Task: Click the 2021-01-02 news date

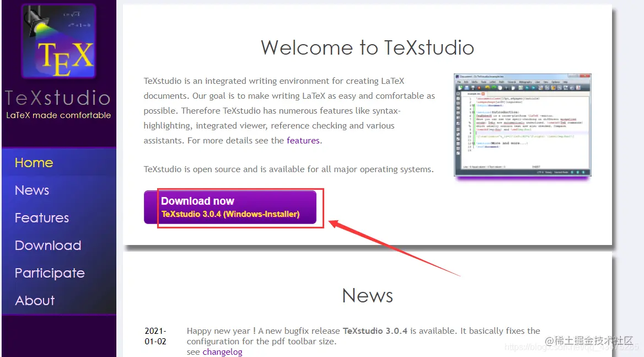Action: coord(155,336)
